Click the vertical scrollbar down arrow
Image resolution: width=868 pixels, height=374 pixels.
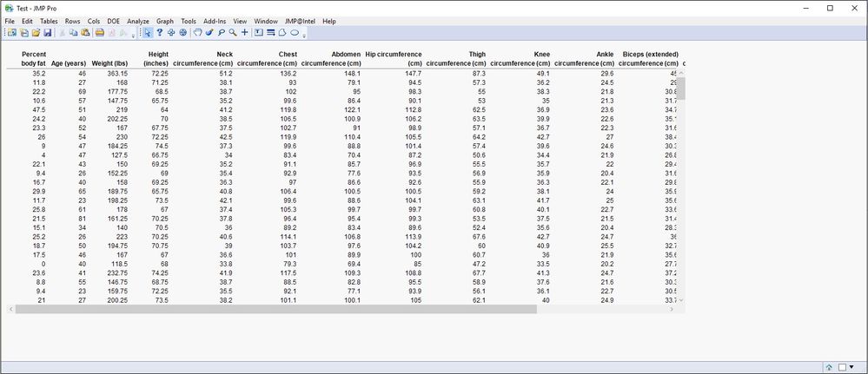click(681, 300)
